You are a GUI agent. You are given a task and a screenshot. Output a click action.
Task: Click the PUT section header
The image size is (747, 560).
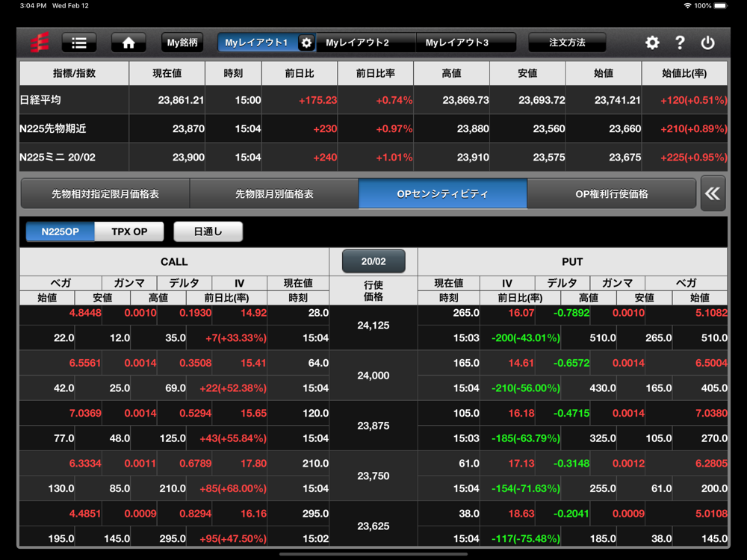[x=572, y=262]
